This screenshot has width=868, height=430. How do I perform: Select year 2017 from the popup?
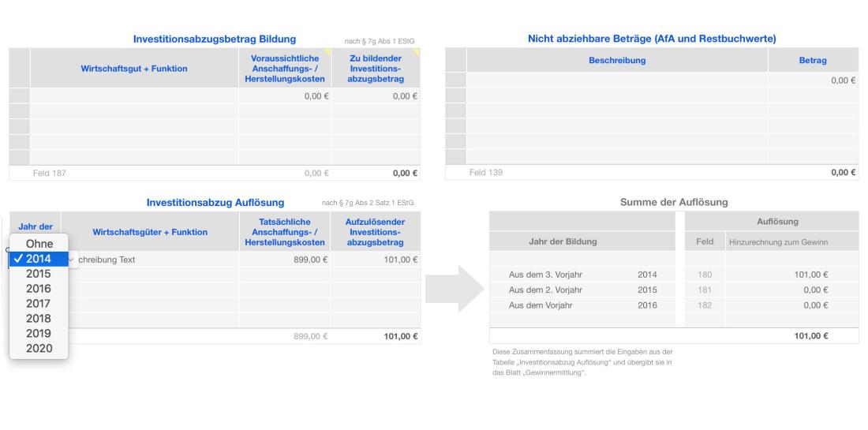click(x=39, y=304)
